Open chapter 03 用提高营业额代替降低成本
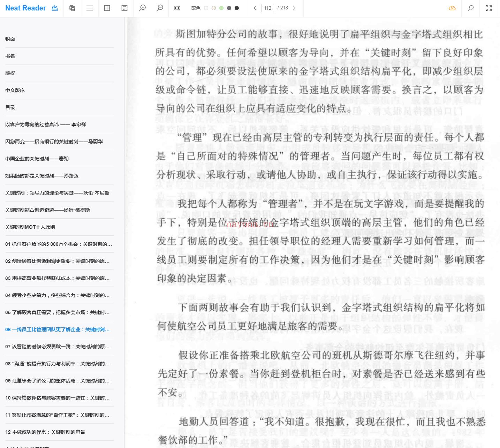This screenshot has width=500, height=448. coord(60,278)
